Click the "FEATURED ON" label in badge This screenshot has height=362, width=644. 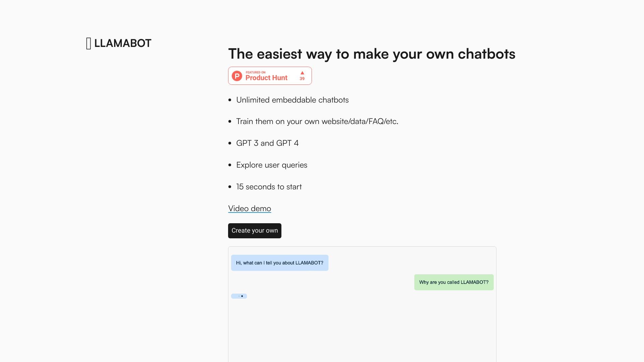click(256, 72)
